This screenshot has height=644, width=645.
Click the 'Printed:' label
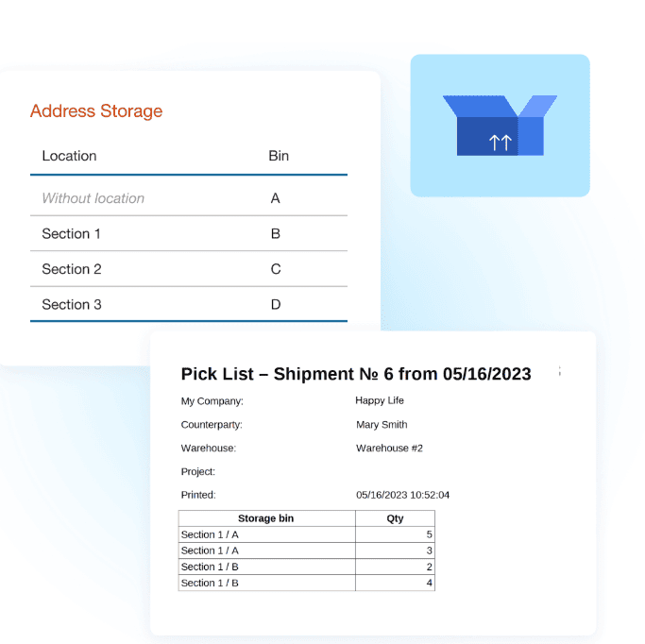pyautogui.click(x=198, y=495)
